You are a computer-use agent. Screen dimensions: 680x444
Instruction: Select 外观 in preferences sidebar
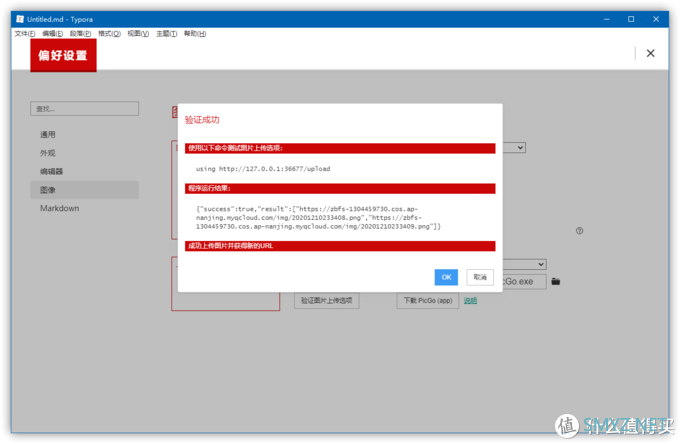[85, 153]
